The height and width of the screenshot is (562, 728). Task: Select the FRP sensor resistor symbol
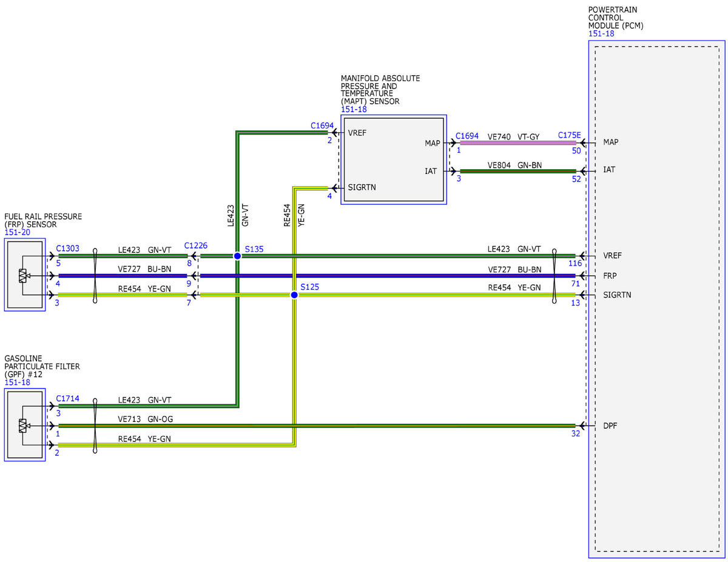coord(23,276)
